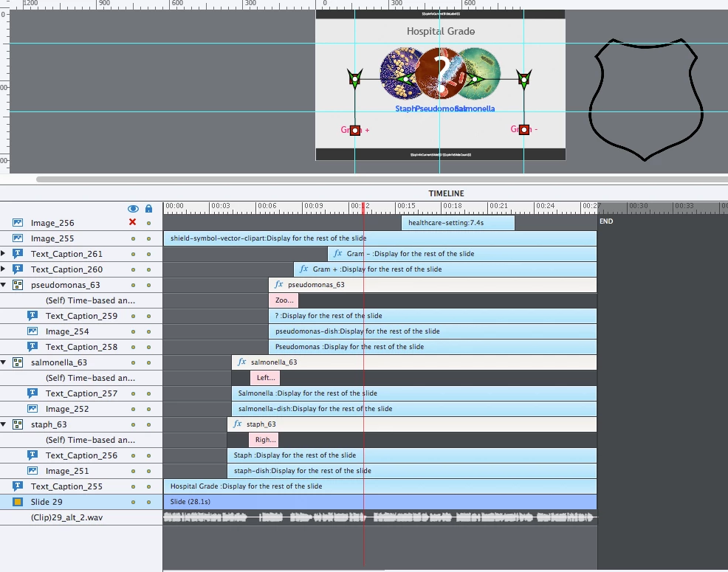Click the Image_255 image type icon

point(18,238)
